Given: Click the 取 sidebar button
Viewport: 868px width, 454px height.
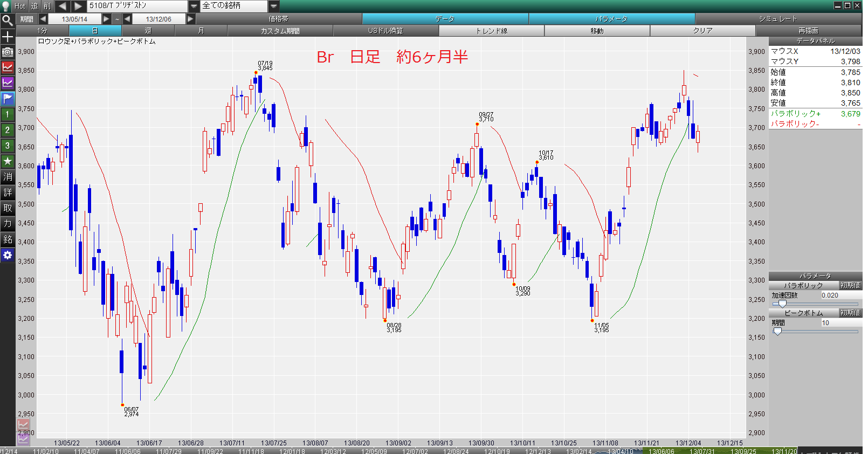Looking at the screenshot, I should pos(8,208).
